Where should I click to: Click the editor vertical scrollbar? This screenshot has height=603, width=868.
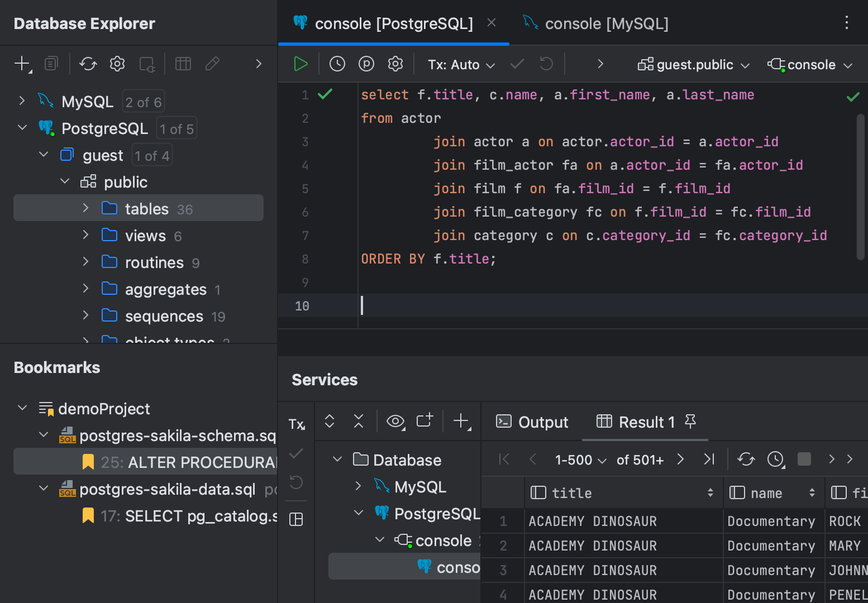[x=860, y=186]
